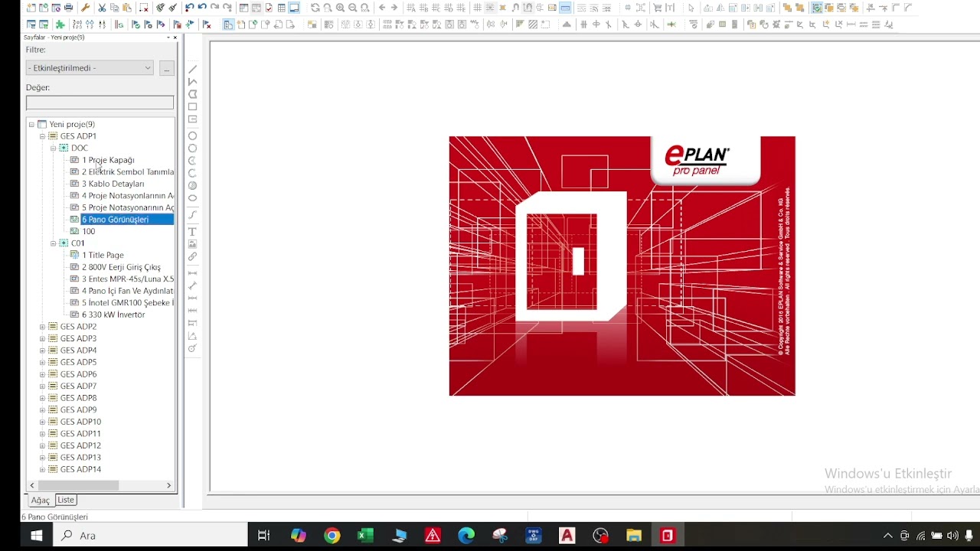Close the Sayfalar navigator panel

click(175, 37)
